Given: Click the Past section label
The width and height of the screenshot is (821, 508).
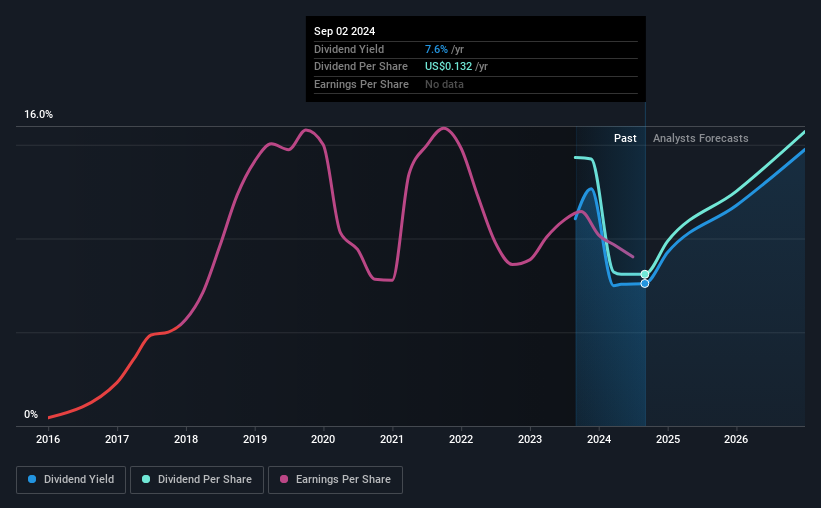Looking at the screenshot, I should point(625,138).
